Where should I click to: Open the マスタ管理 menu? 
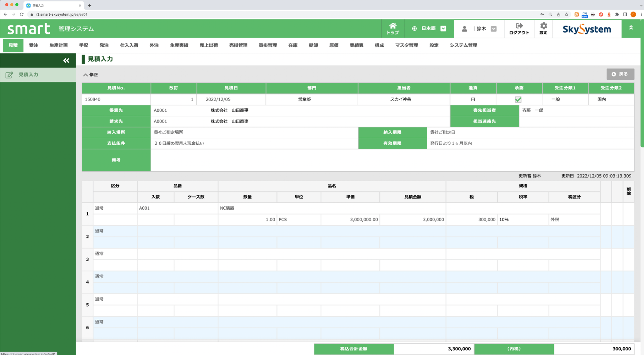click(x=407, y=46)
